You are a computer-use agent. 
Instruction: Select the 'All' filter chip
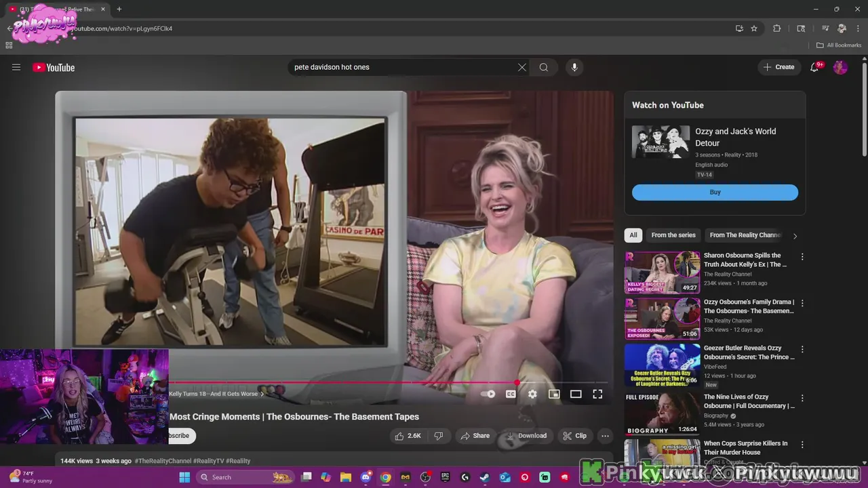click(633, 235)
